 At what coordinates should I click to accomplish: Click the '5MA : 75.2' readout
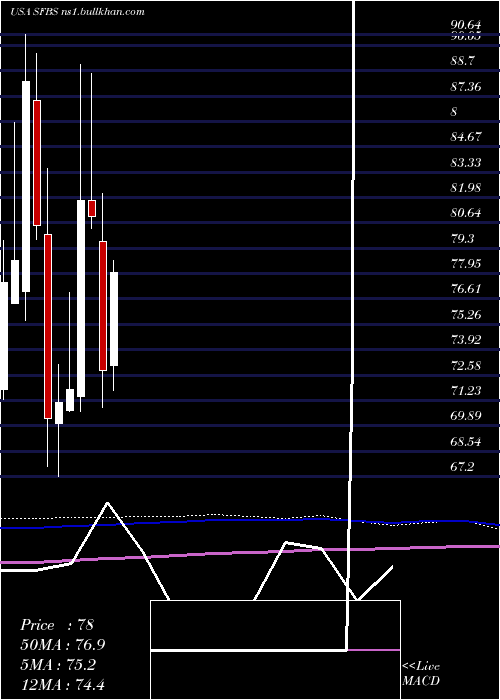coord(58,665)
